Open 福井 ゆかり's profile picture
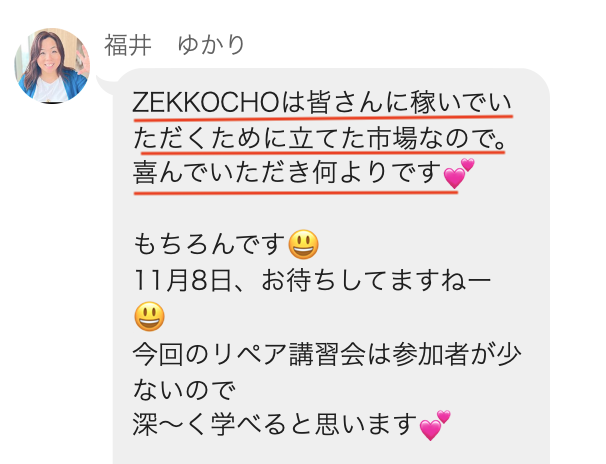Image resolution: width=606 pixels, height=464 pixels. pos(52,66)
